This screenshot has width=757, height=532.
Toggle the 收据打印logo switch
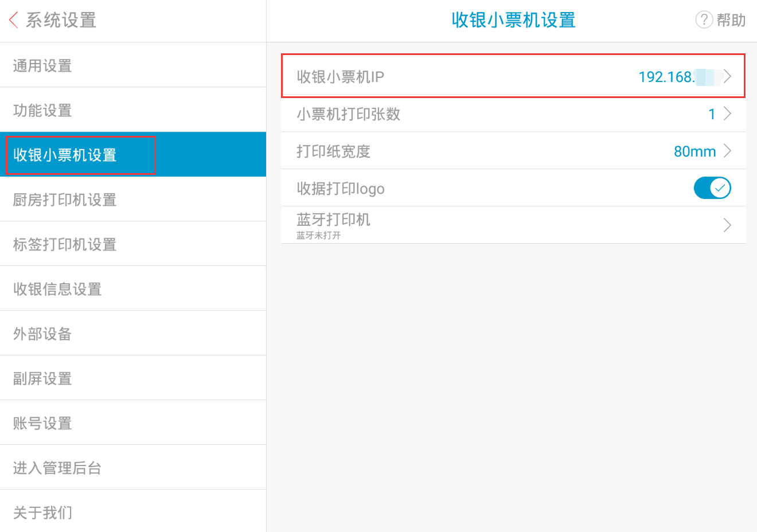(712, 188)
